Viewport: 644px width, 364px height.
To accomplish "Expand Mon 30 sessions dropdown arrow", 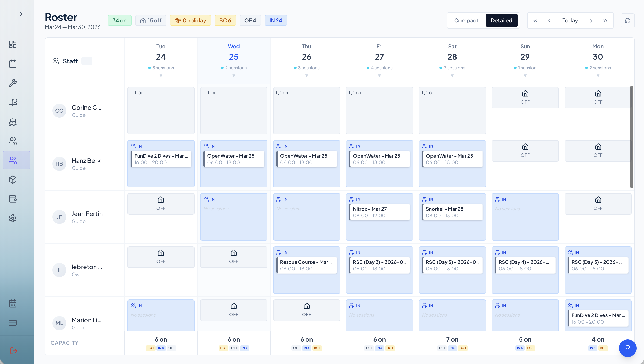I will point(598,76).
